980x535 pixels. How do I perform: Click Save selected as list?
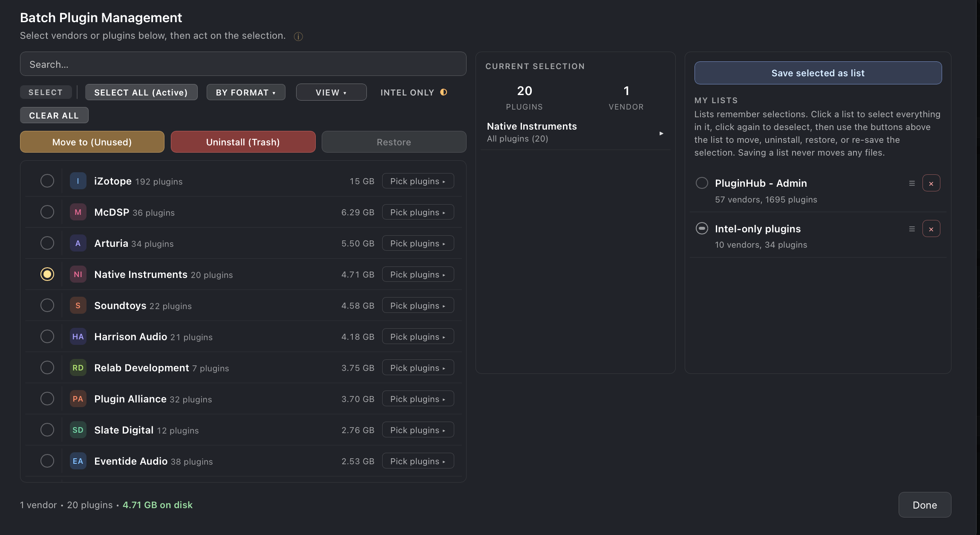point(818,73)
